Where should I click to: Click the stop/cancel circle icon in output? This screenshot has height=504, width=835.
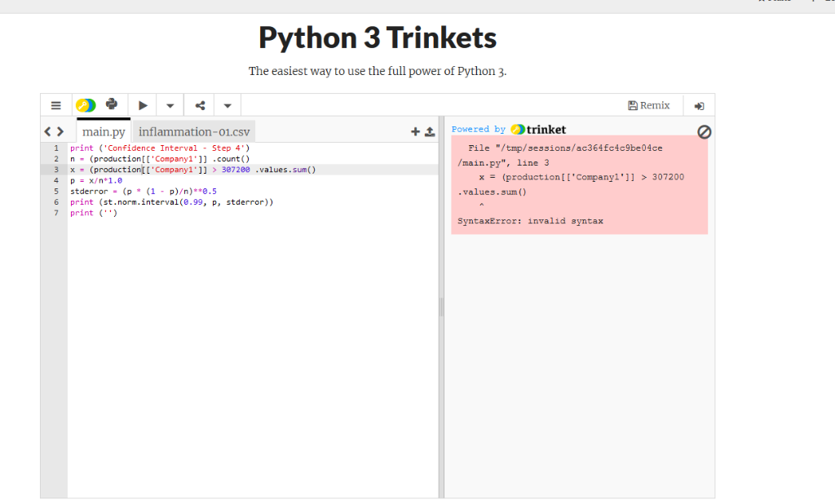pos(704,131)
